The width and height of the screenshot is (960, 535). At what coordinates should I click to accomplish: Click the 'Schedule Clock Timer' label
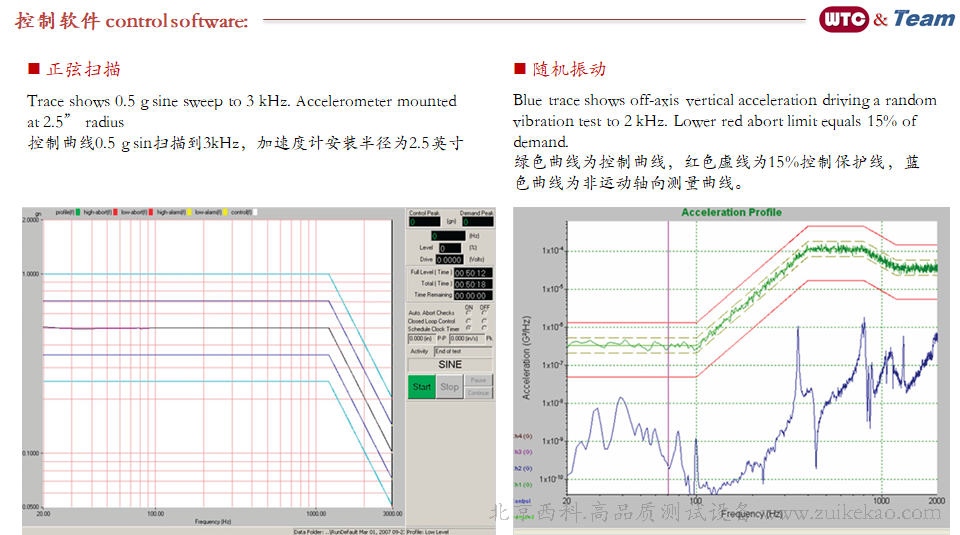pyautogui.click(x=433, y=329)
